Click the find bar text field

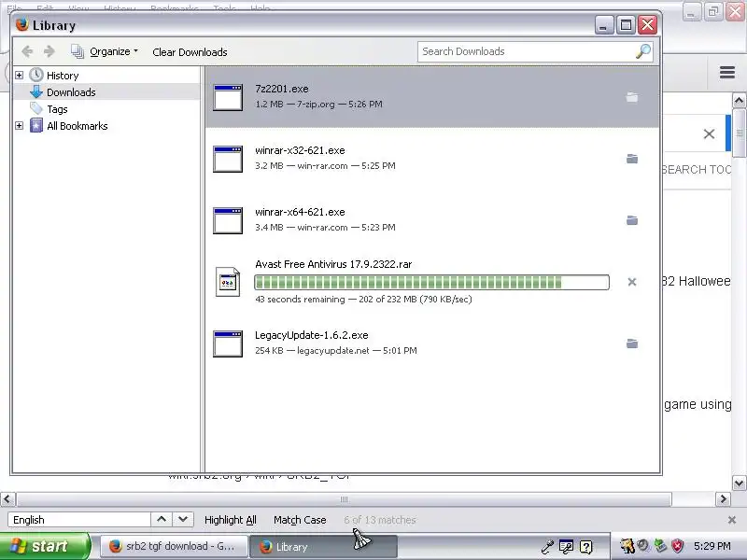(79, 520)
